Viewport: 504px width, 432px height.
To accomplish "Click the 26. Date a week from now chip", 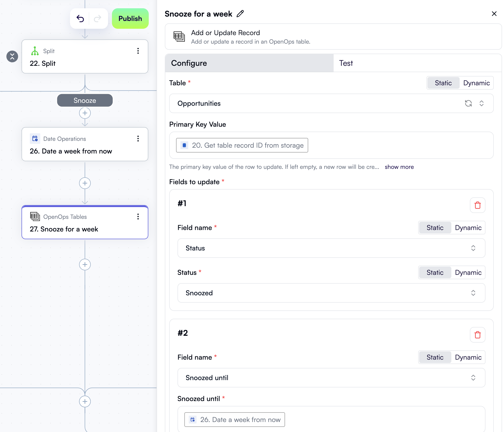I will 234,419.
